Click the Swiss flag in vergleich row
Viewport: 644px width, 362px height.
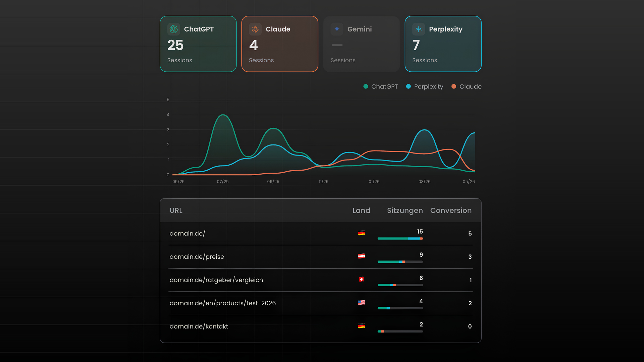click(x=361, y=279)
